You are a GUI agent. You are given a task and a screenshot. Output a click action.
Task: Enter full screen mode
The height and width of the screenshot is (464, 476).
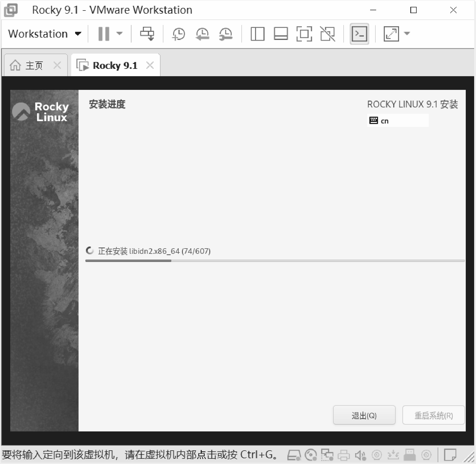click(x=304, y=34)
